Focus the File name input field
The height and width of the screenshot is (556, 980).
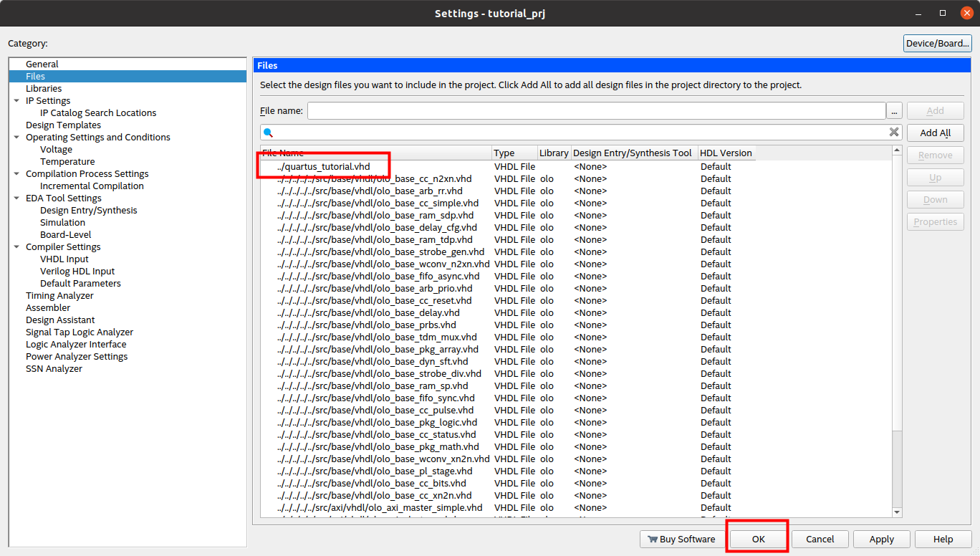(x=597, y=110)
